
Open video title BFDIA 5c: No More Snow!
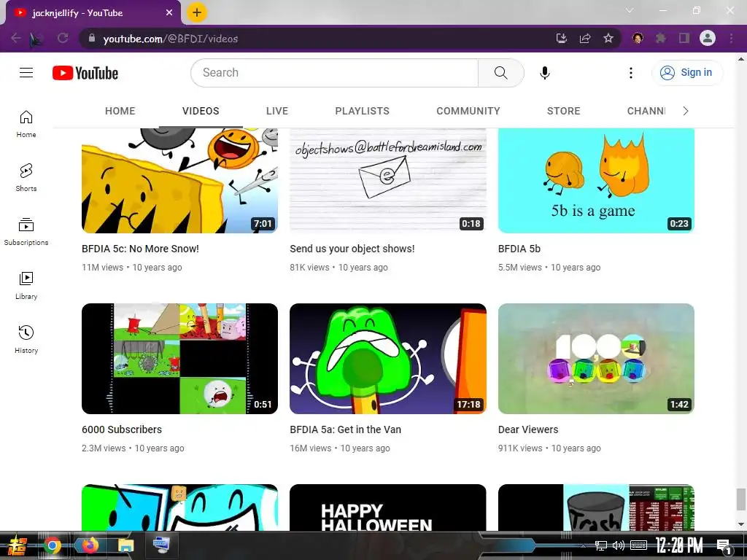pyautogui.click(x=140, y=249)
